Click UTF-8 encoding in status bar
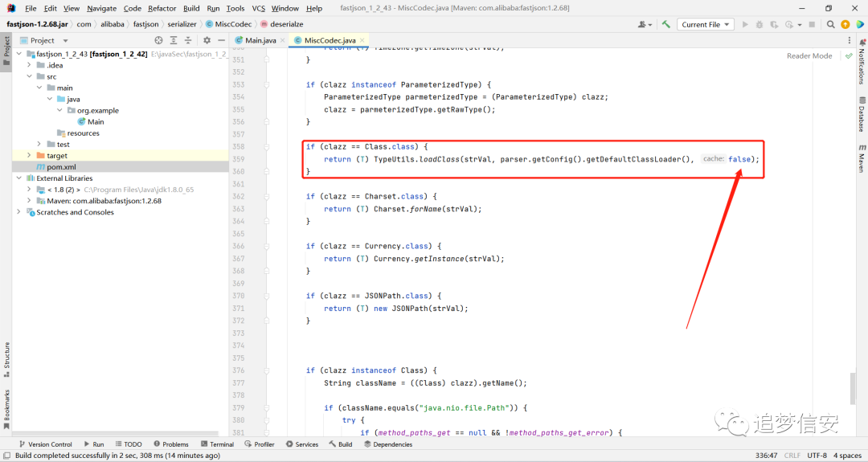 [x=817, y=456]
